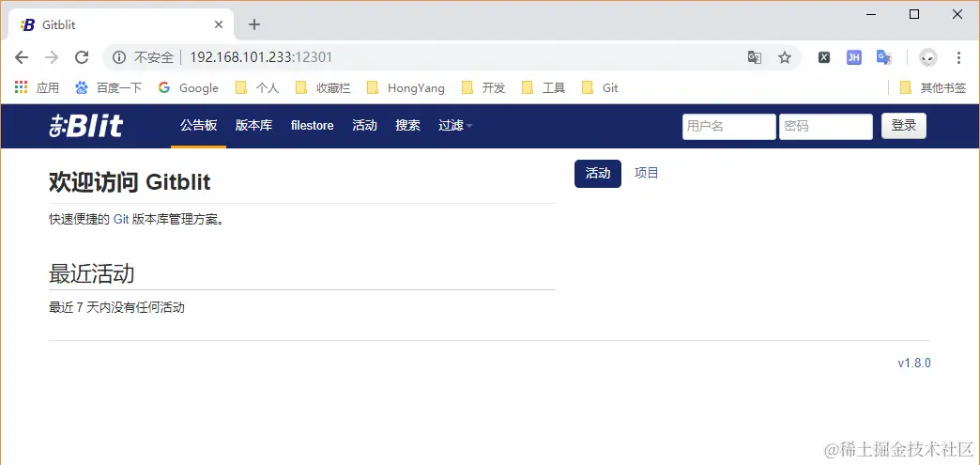Open Chrome three-dot menu
Viewport: 980px width, 465px height.
click(x=958, y=57)
